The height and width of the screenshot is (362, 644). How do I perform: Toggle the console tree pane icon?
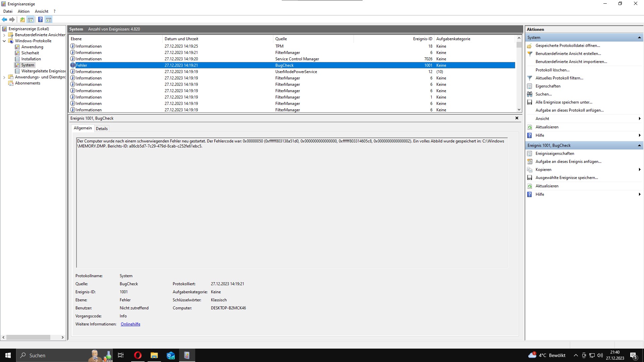tap(31, 19)
